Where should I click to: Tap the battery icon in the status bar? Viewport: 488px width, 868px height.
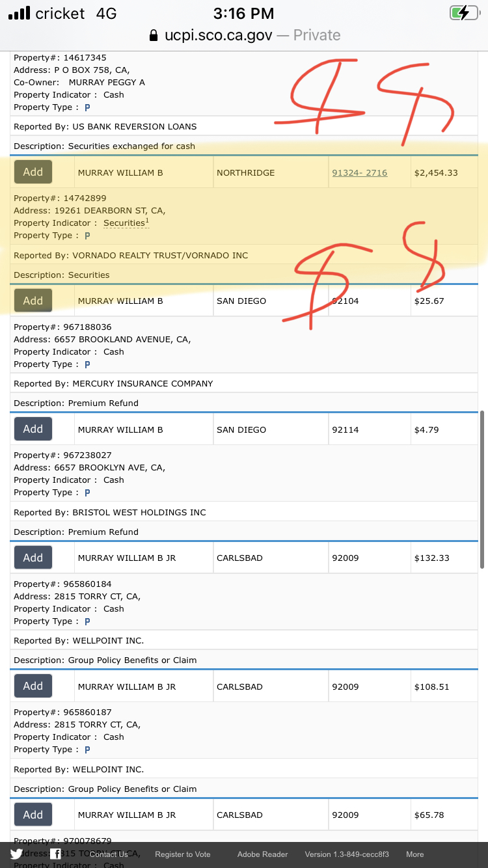pyautogui.click(x=464, y=12)
